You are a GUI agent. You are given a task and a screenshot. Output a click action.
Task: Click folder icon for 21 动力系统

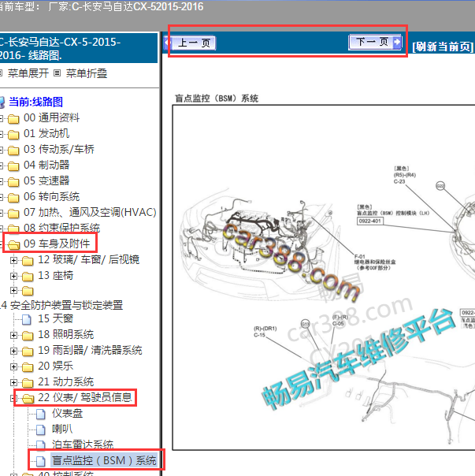coord(28,382)
